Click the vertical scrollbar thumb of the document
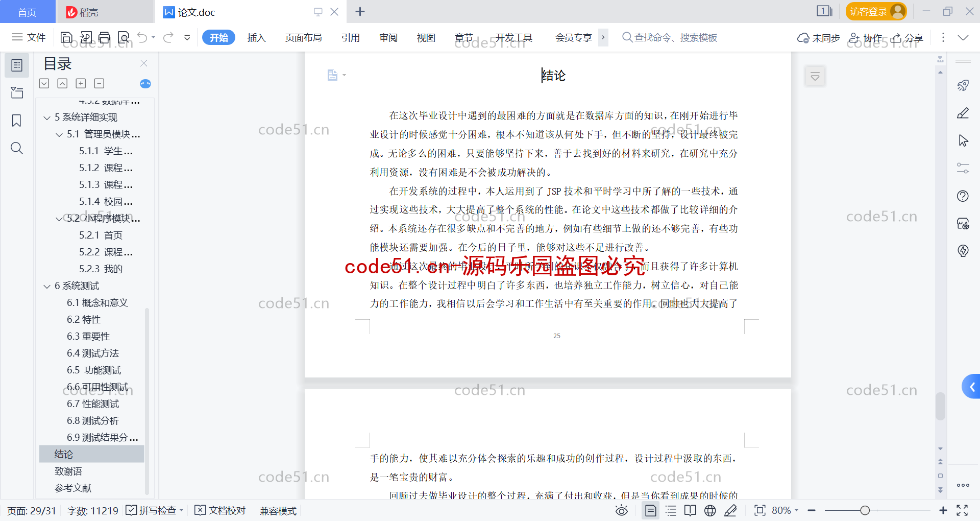 coord(940,406)
